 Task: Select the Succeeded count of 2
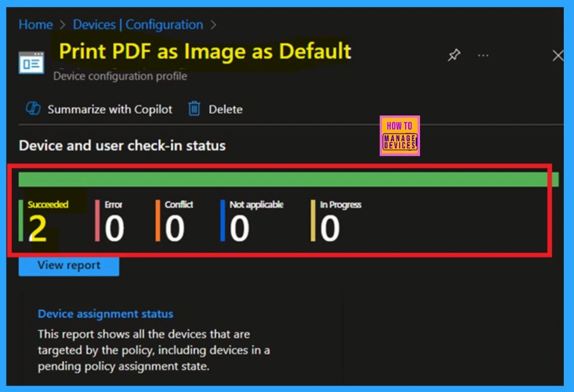pos(38,228)
